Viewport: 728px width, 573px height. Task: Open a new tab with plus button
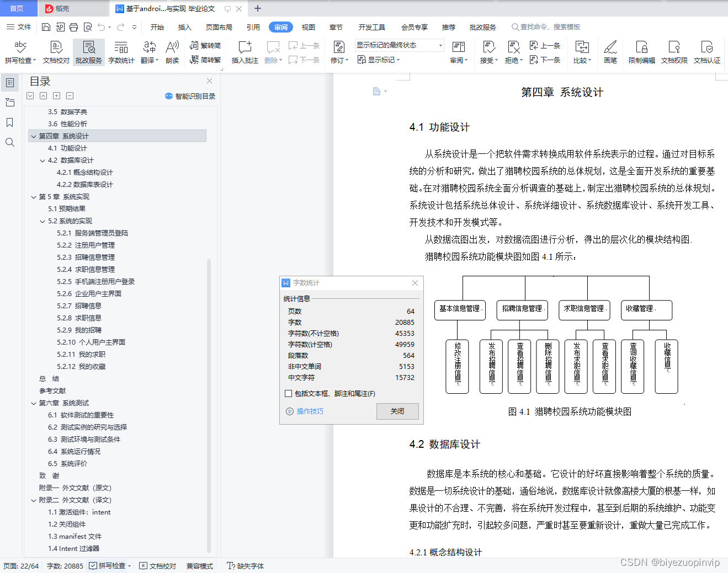(257, 8)
